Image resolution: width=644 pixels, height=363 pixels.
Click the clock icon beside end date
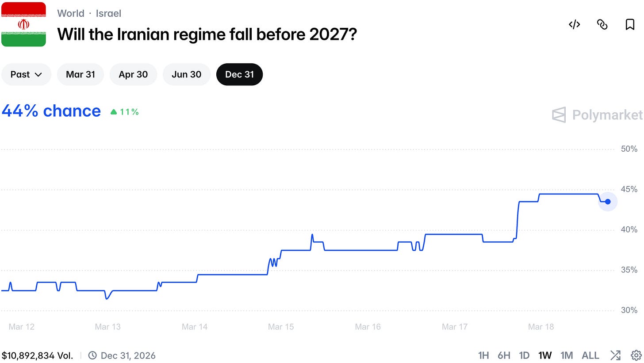click(92, 355)
